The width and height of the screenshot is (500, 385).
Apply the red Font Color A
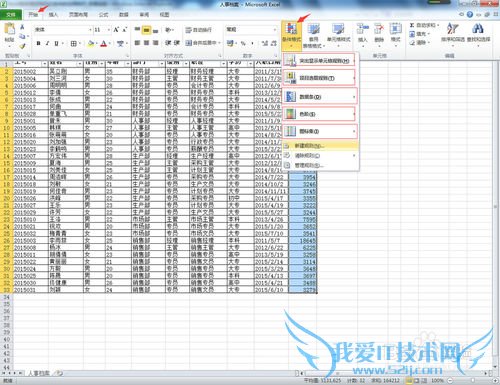pyautogui.click(x=103, y=43)
